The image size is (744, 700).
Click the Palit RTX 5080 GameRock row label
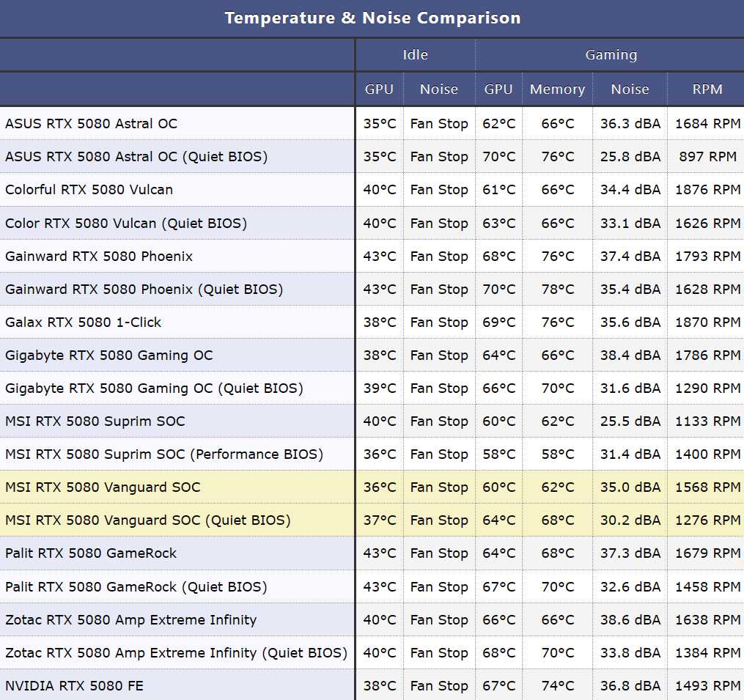click(x=91, y=553)
